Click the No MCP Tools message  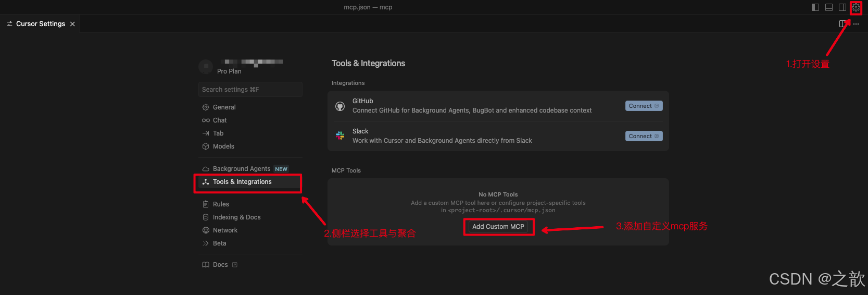coord(498,194)
